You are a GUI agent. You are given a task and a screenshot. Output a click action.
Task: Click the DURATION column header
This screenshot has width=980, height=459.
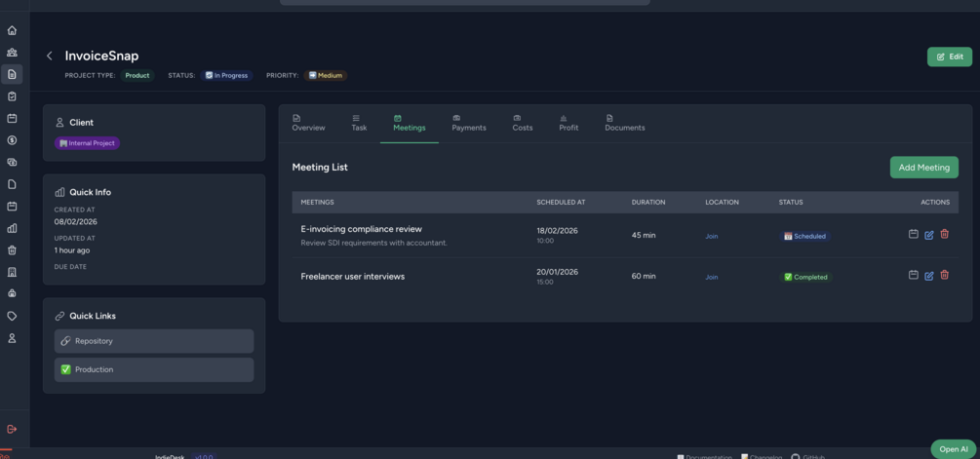coord(648,203)
